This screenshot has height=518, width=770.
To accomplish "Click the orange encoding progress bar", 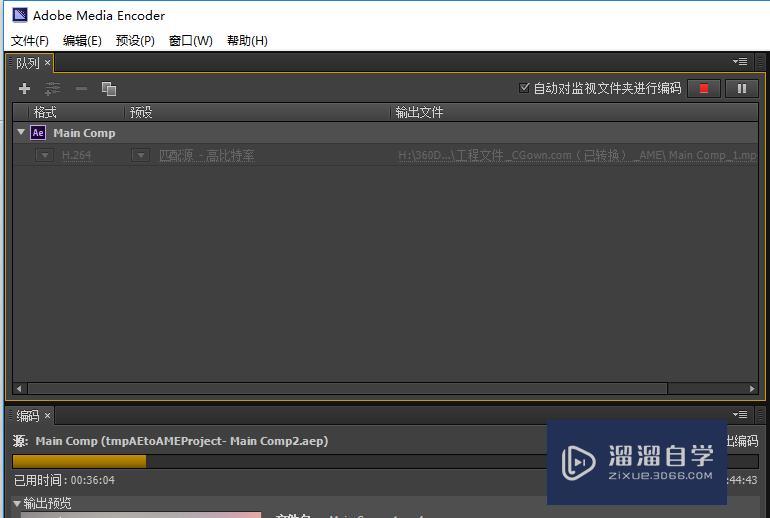I will [x=80, y=461].
